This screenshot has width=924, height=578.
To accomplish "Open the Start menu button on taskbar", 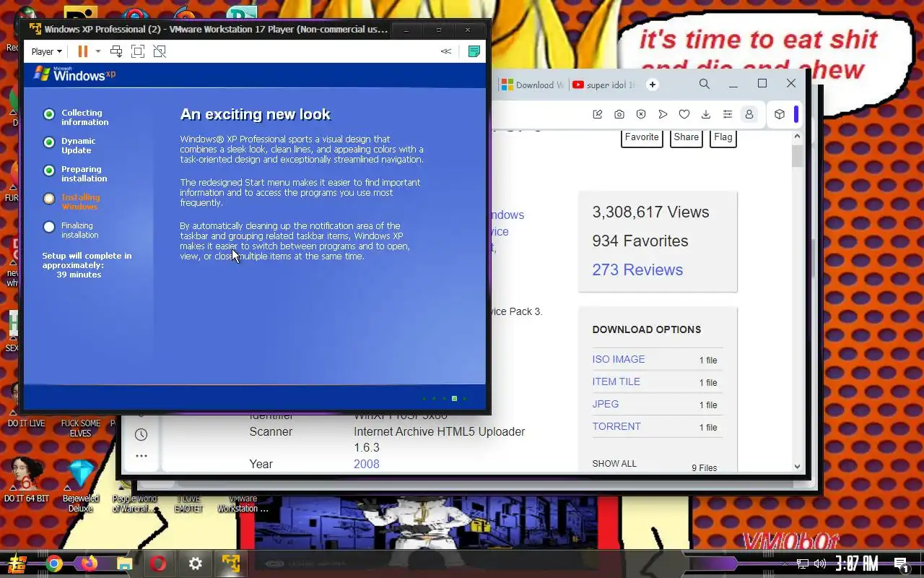I will pos(18,564).
